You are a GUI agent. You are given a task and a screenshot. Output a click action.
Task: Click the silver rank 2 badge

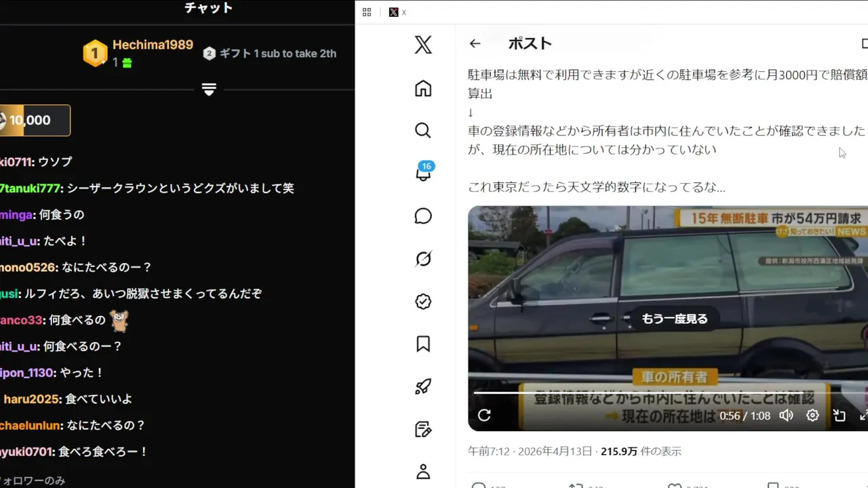[x=210, y=54]
